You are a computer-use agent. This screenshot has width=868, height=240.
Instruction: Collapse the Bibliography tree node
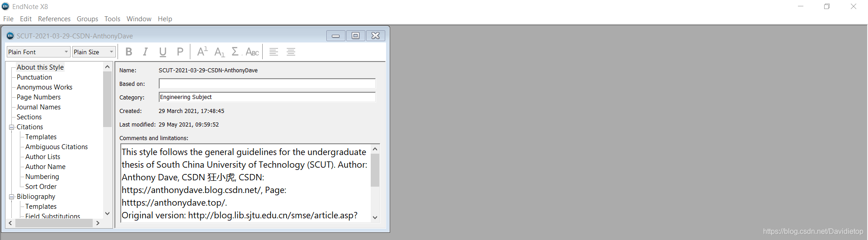12,197
